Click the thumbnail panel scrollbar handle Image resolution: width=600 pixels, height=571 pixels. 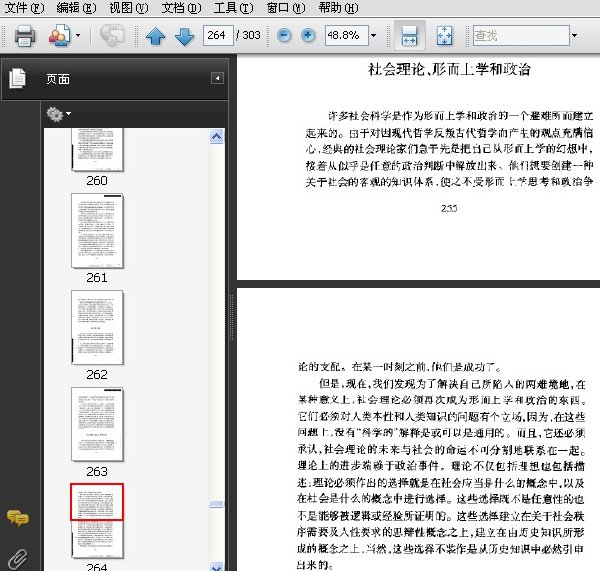[x=217, y=504]
